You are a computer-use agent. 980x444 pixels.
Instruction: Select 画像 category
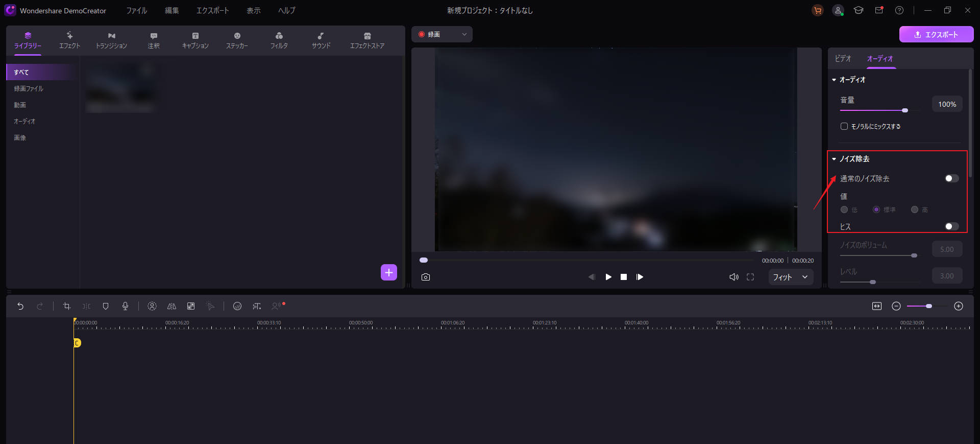click(20, 137)
